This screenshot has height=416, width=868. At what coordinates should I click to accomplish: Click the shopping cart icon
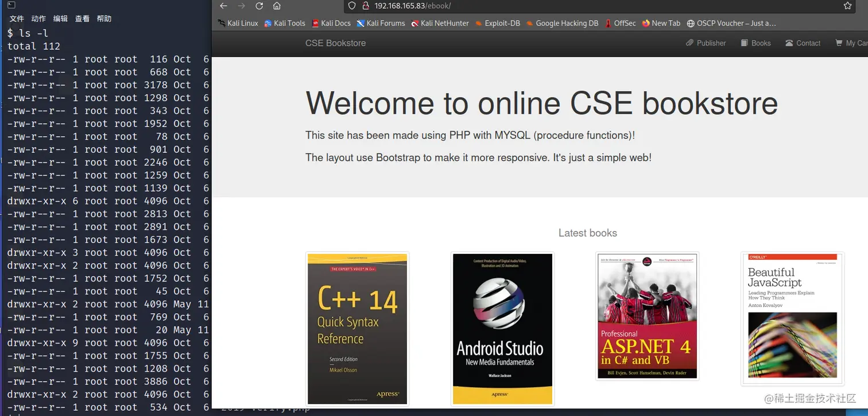click(x=839, y=43)
